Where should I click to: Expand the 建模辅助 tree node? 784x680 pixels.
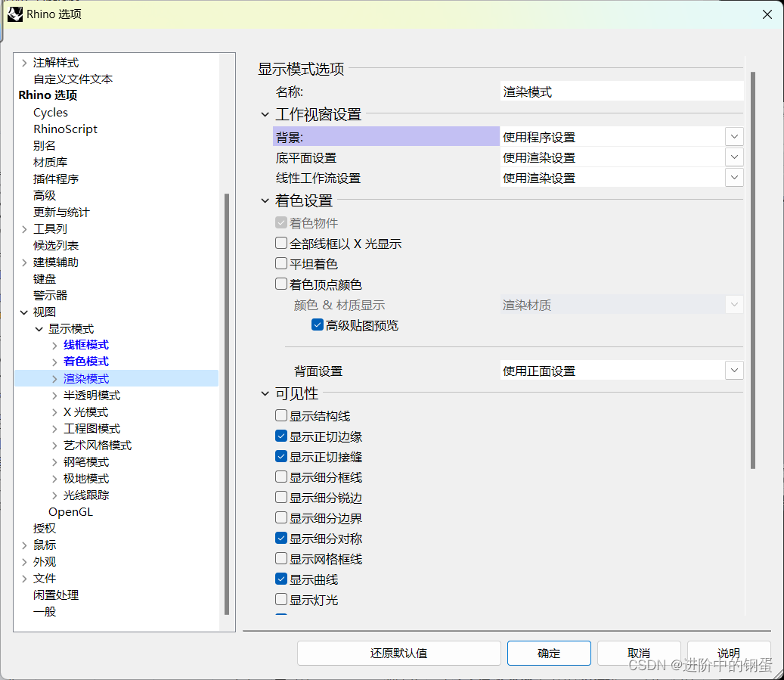tap(24, 262)
